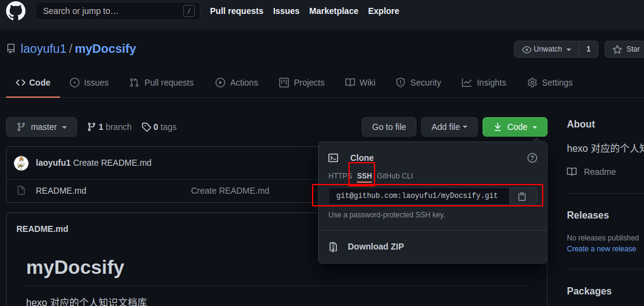Open the Projects tab
This screenshot has height=306, width=644.
point(302,83)
